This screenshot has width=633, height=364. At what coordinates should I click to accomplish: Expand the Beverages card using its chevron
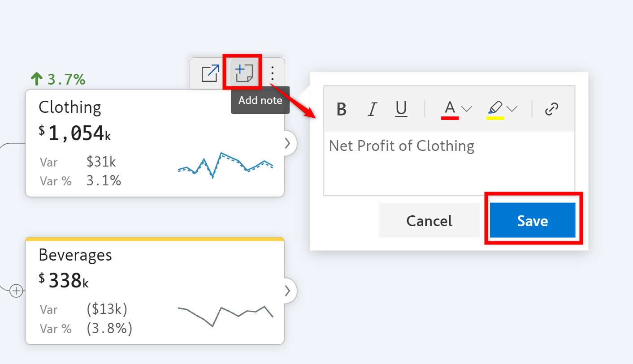288,291
